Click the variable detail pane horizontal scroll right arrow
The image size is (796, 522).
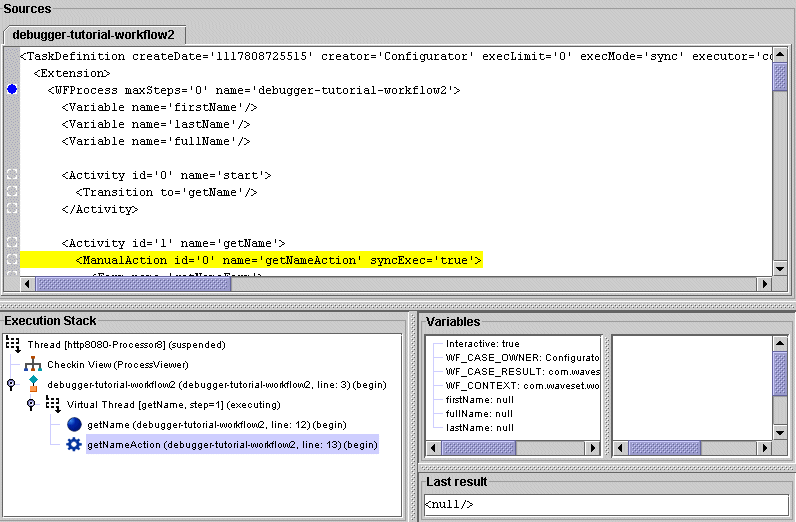[764, 448]
